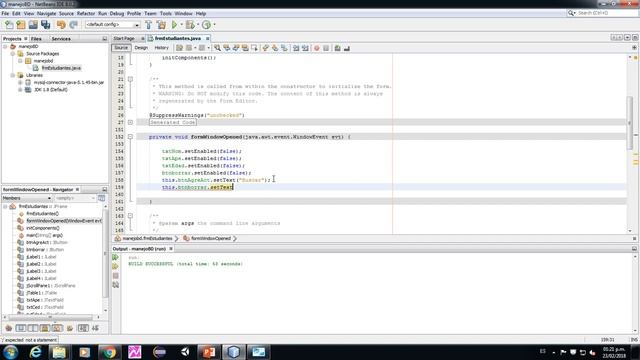640x360 pixels.
Task: Toggle Show Static Members navigator filter
Action: (33, 328)
